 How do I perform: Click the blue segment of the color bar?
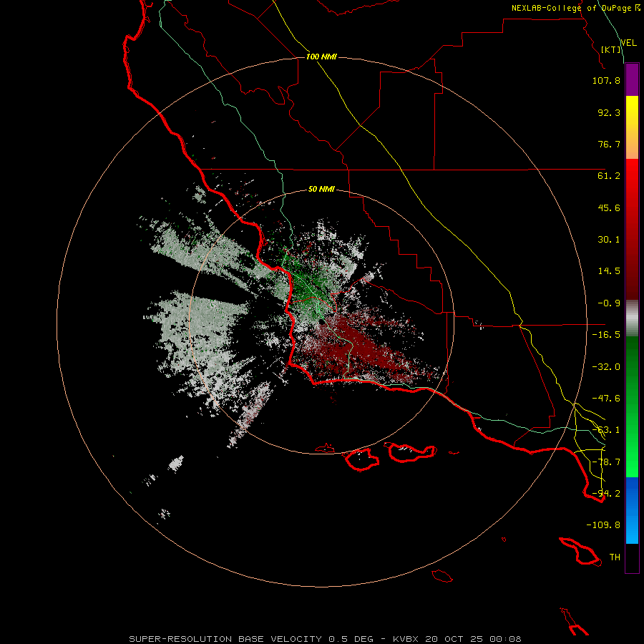(x=632, y=510)
